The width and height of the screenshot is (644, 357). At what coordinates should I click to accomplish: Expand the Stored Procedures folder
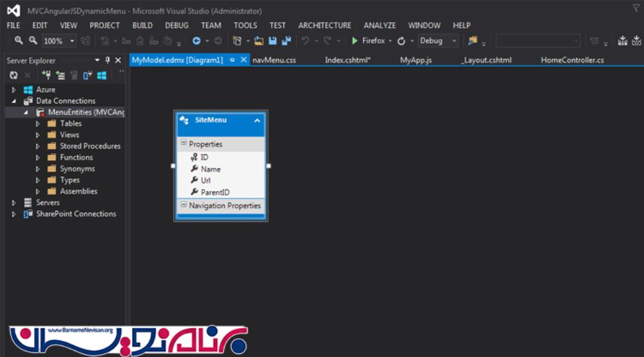38,146
